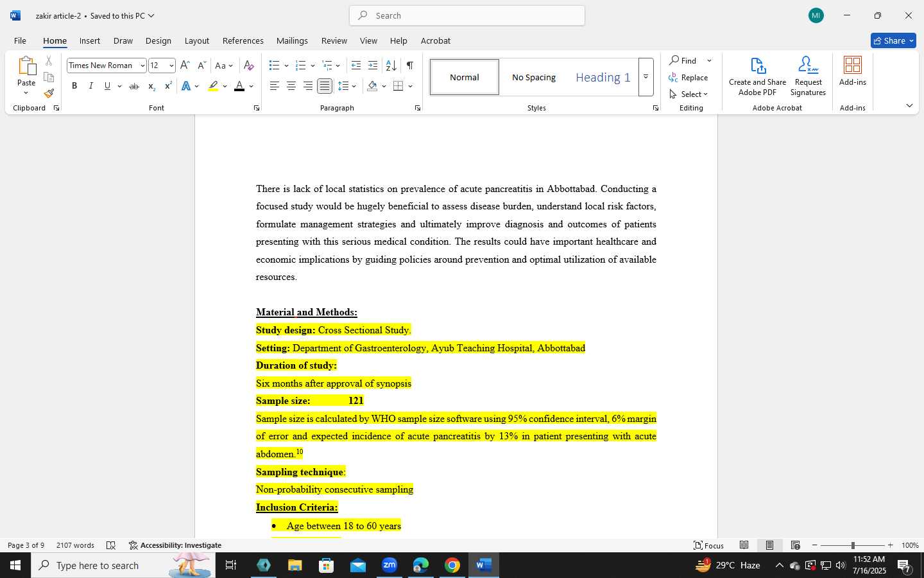Open File Explorer from the taskbar

click(295, 565)
